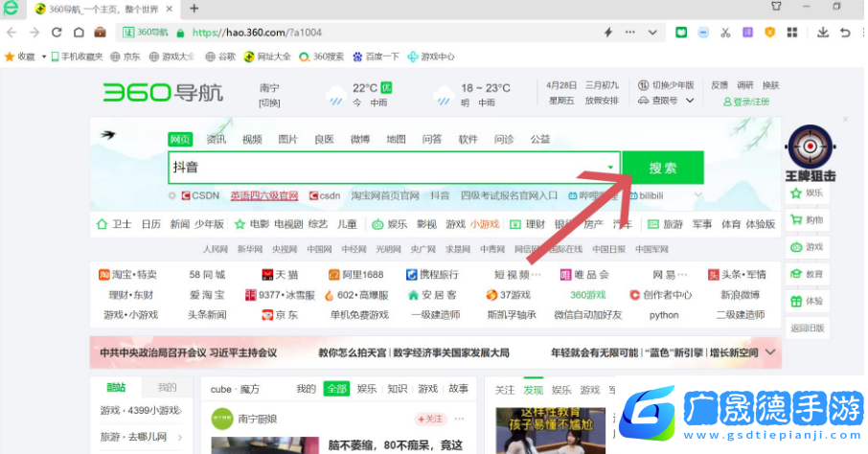Click the 体验 sidebar gift button
Viewport: 868px width, 454px height.
click(x=807, y=301)
